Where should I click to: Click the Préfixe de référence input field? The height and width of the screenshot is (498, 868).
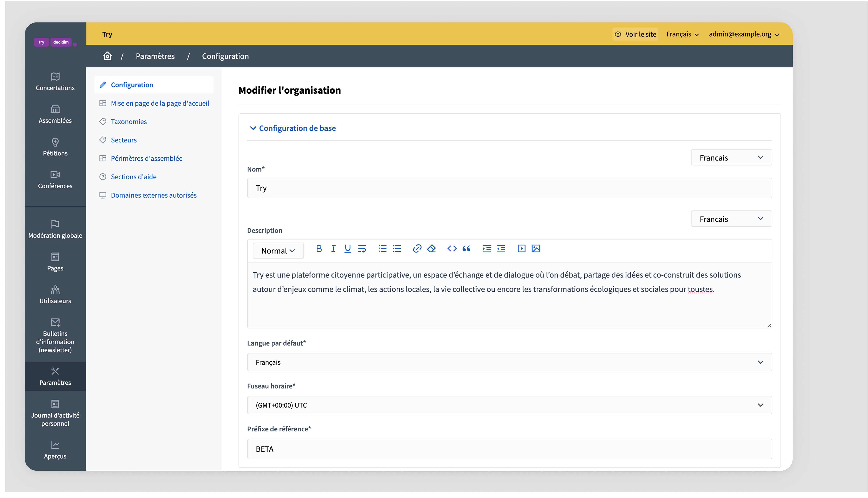click(509, 449)
